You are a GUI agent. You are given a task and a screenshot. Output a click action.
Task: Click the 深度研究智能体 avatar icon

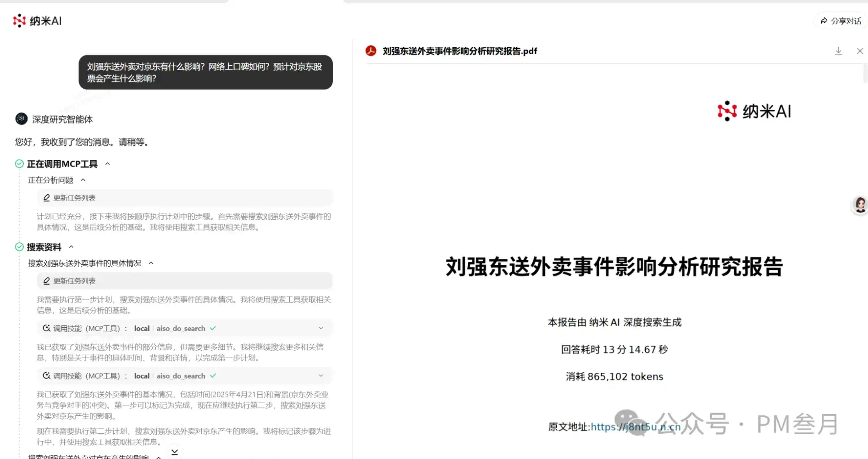click(x=21, y=119)
